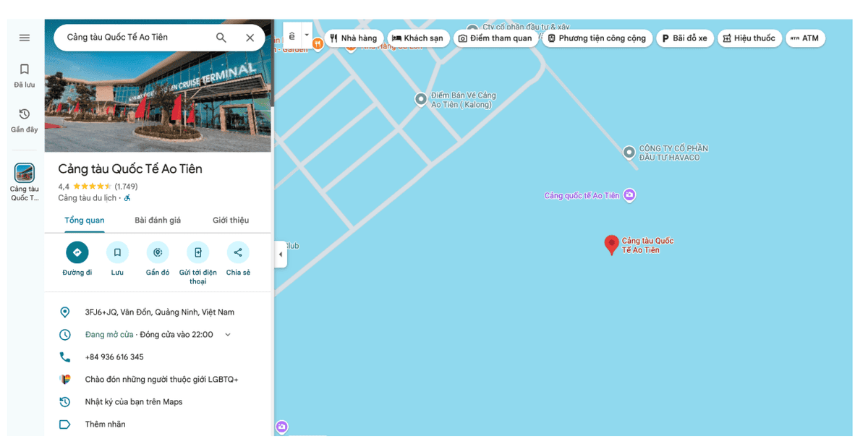This screenshot has width=868, height=444.
Task: Collapse the side panel arrow
Action: (x=281, y=255)
